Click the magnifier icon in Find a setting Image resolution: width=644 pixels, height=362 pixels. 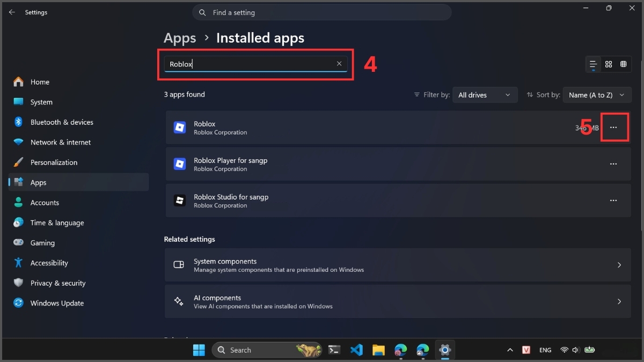coord(202,12)
